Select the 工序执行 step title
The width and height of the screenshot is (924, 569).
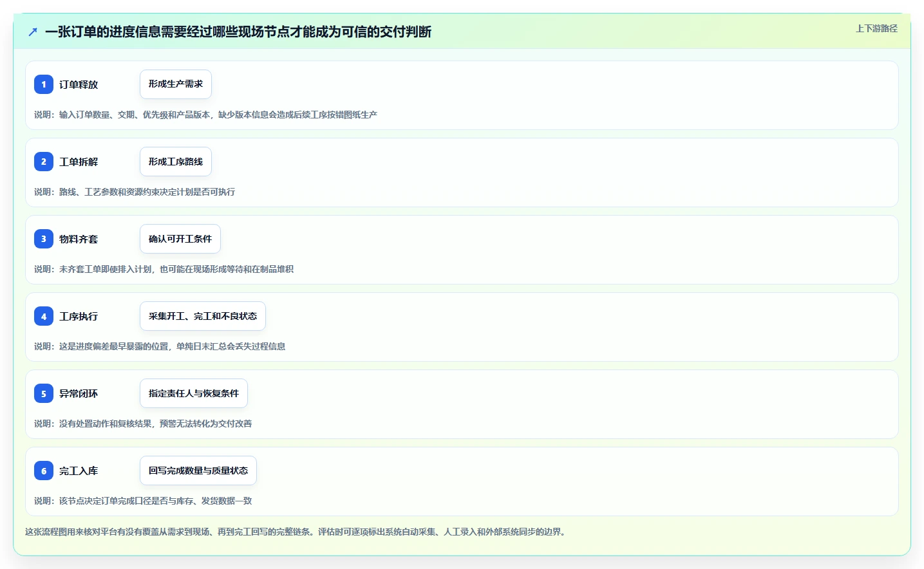tap(79, 316)
